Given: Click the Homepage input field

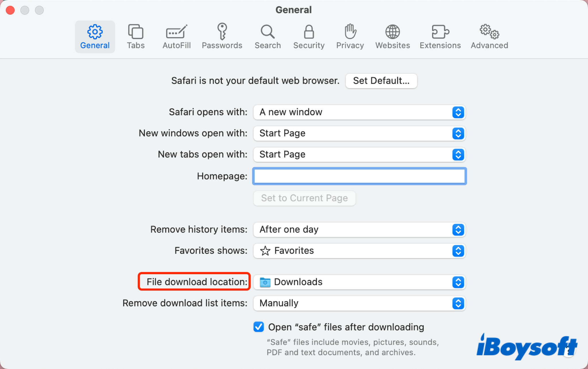Looking at the screenshot, I should point(359,176).
